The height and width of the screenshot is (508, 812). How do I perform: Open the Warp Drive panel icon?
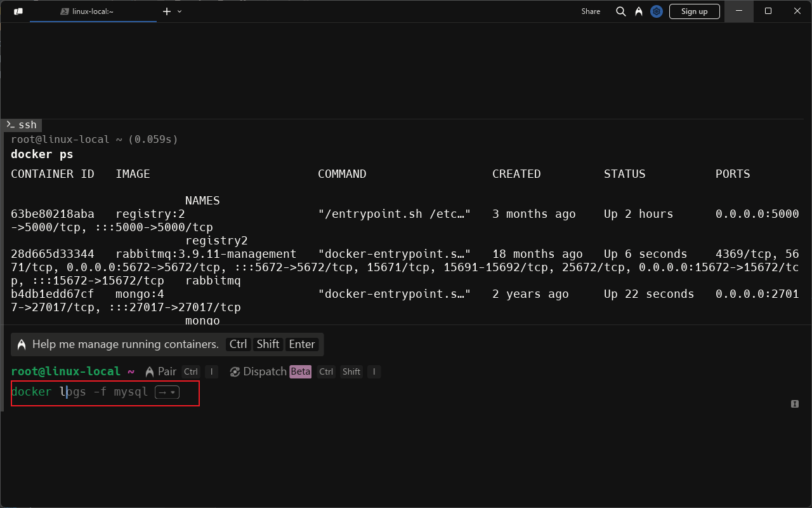click(x=18, y=11)
